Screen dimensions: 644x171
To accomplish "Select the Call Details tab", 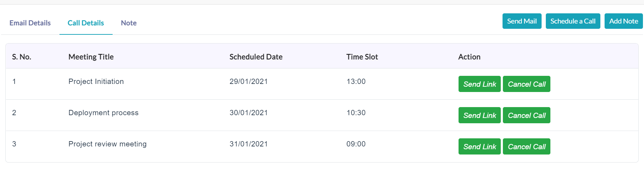I will (x=86, y=23).
